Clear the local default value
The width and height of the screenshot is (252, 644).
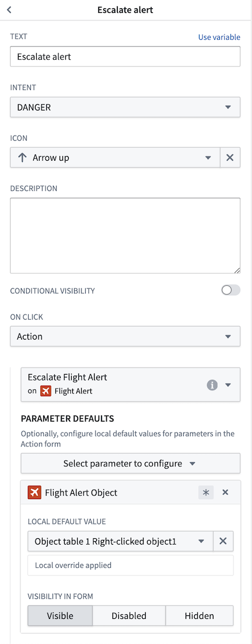[223, 541]
